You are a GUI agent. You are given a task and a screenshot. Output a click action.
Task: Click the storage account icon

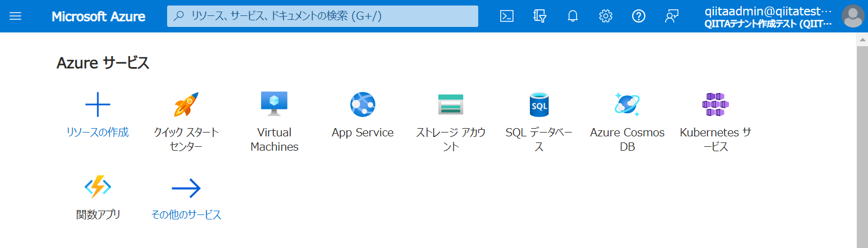pos(451,104)
